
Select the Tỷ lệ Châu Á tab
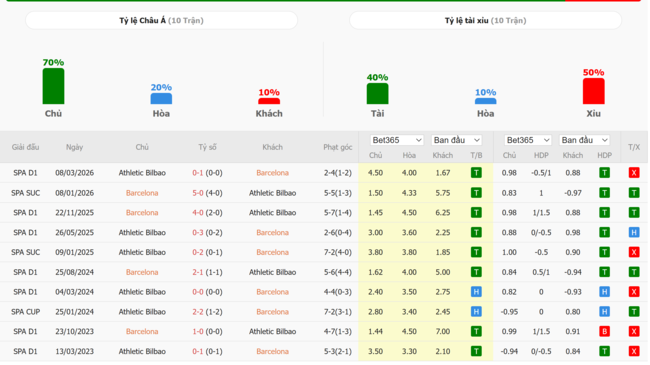tap(161, 20)
